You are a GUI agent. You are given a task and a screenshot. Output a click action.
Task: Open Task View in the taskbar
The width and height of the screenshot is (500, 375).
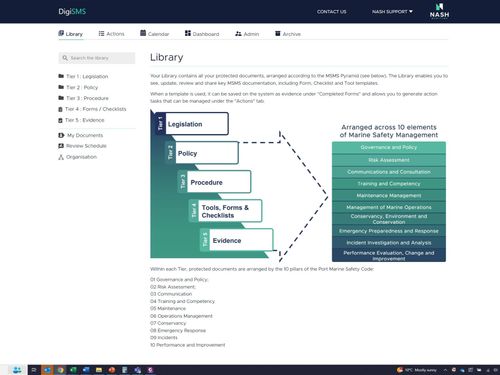[x=34, y=370]
